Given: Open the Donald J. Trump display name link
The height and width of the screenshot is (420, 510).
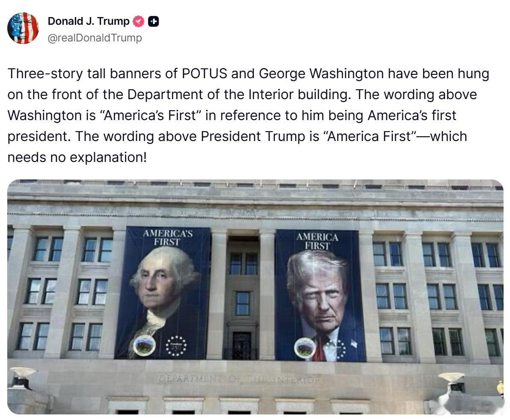Looking at the screenshot, I should click(88, 21).
